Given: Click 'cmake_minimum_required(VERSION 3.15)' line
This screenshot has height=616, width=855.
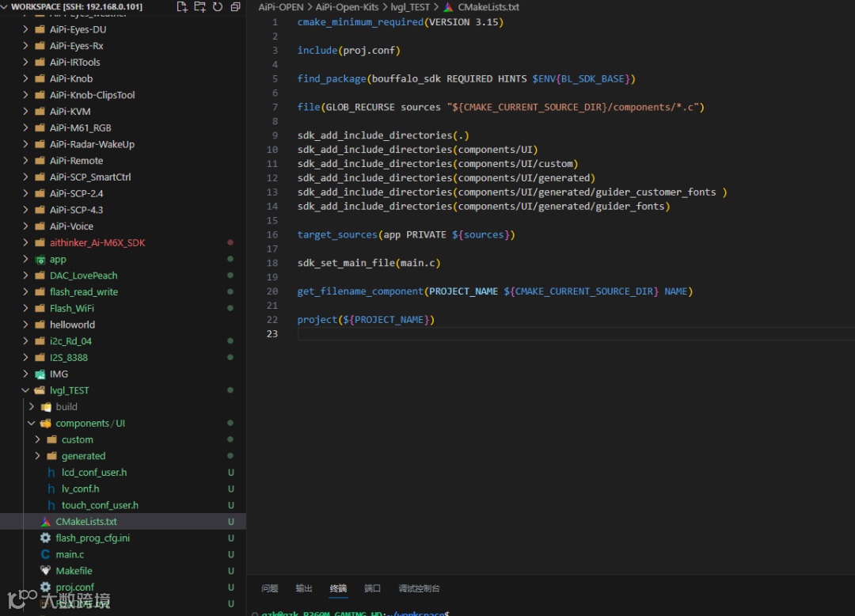Looking at the screenshot, I should [x=401, y=22].
